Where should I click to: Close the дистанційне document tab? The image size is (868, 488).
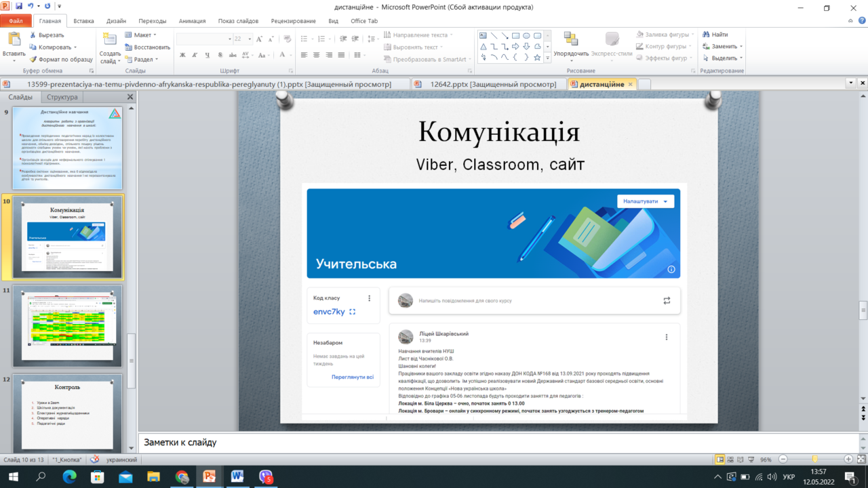630,84
